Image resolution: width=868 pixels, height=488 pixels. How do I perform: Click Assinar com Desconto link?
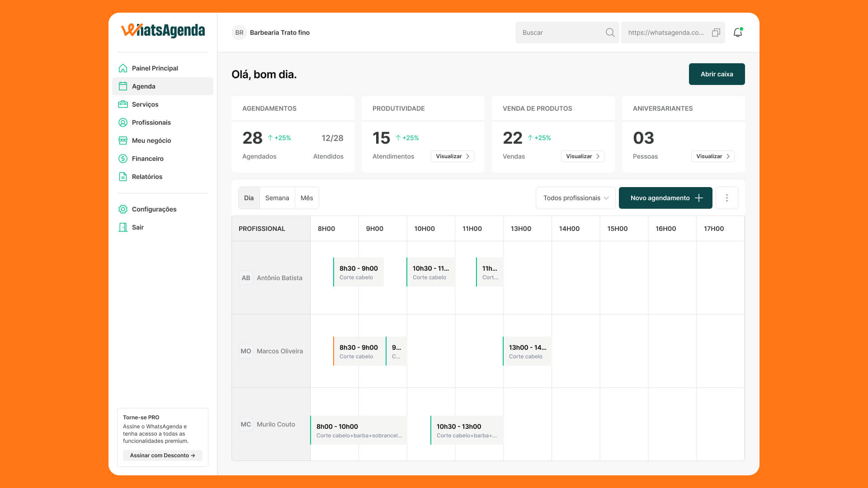[x=162, y=455]
